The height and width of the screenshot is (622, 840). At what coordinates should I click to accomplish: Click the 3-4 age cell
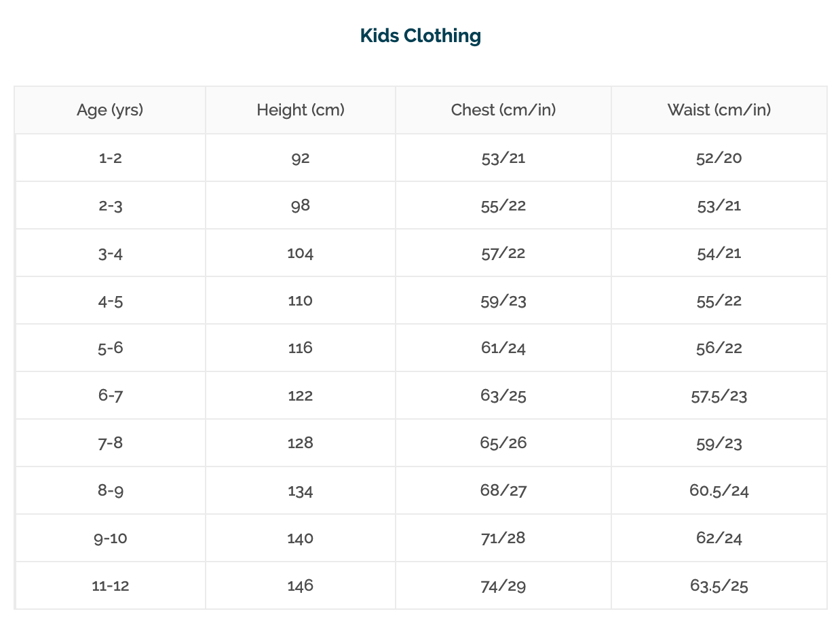click(x=110, y=253)
